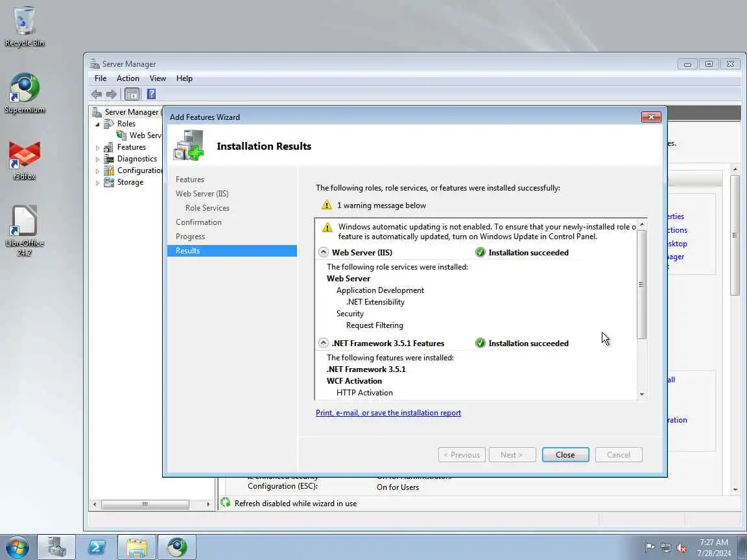Click the Diagnostics node icon in tree
The image size is (747, 560).
click(x=109, y=159)
